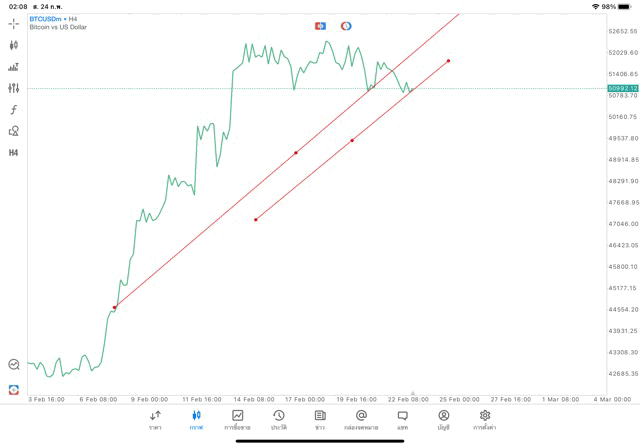
Task: Open the News (ข่าว) tab
Action: [320, 420]
